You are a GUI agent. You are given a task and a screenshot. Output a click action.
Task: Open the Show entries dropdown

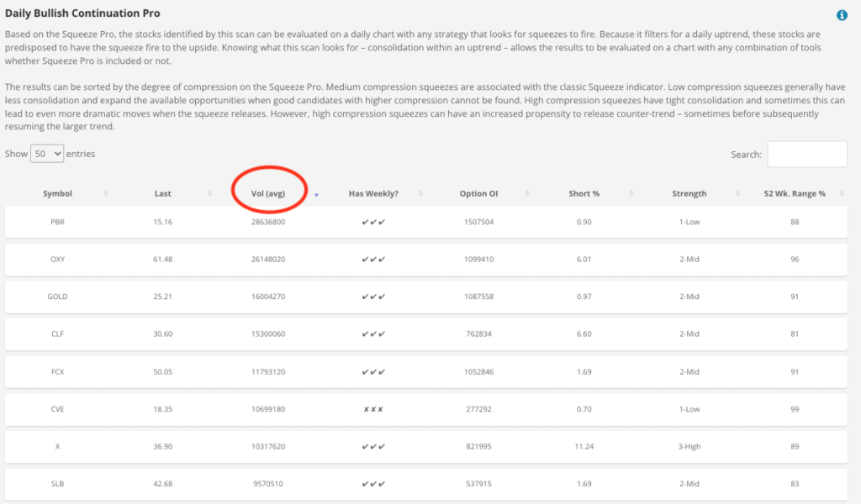pyautogui.click(x=47, y=154)
